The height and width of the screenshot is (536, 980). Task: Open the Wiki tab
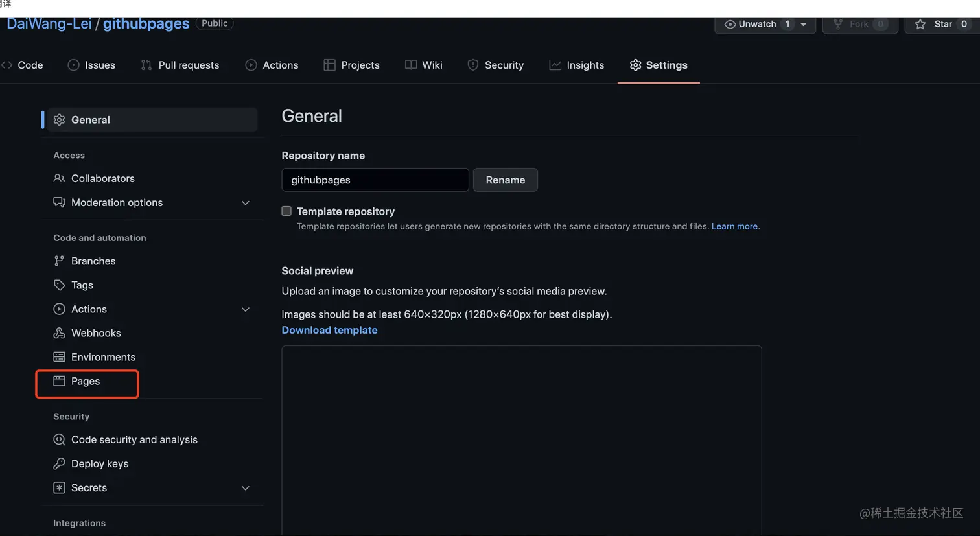[x=424, y=65]
